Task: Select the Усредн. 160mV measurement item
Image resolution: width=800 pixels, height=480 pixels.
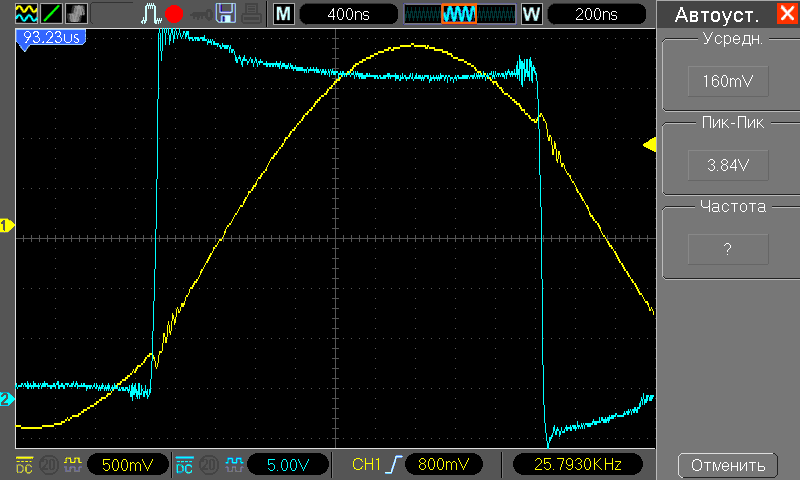Action: (x=727, y=82)
